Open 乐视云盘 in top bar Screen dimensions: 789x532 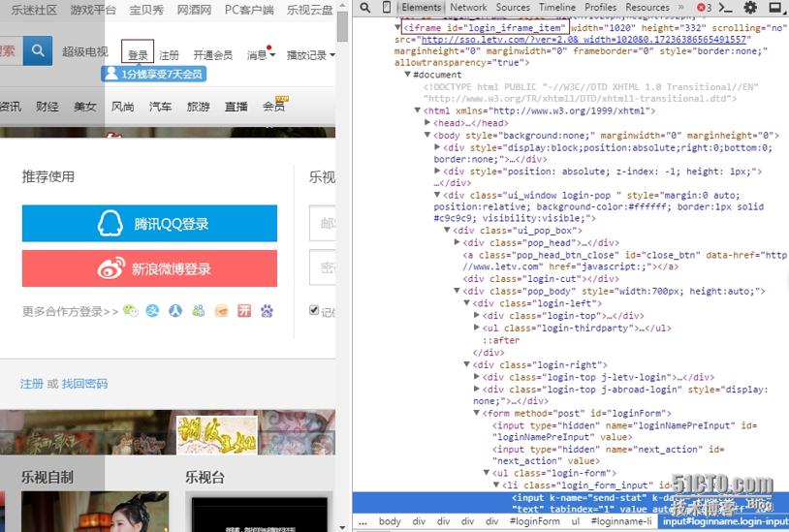309,10
